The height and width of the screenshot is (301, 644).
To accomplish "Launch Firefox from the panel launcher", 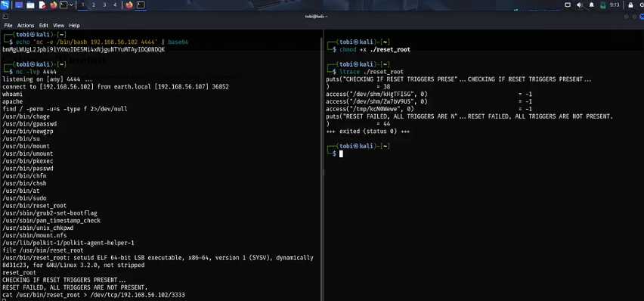I will (54, 5).
